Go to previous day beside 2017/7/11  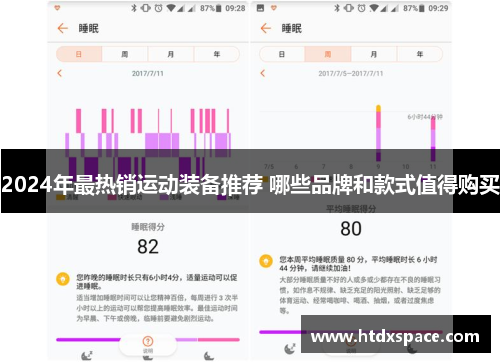coord(60,73)
